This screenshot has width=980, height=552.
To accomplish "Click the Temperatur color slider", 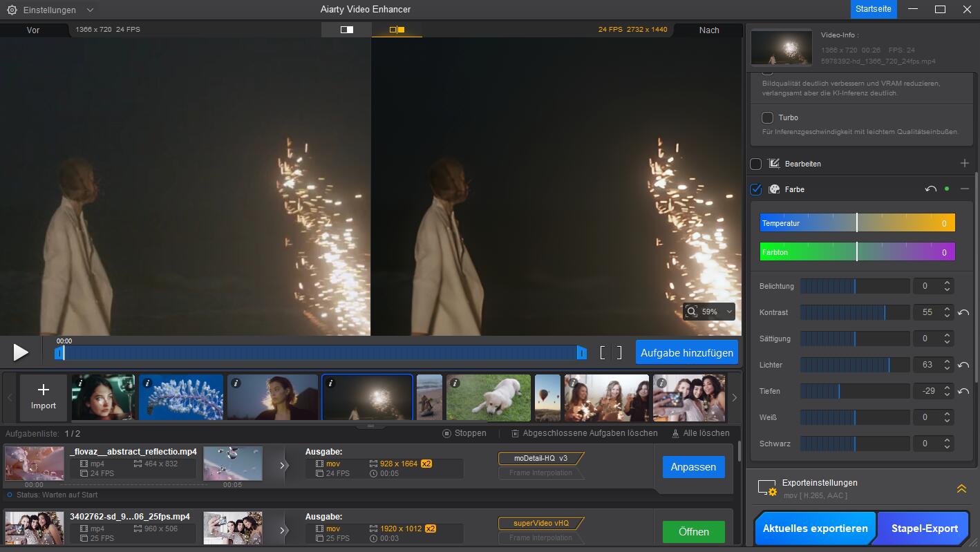I will tap(857, 222).
